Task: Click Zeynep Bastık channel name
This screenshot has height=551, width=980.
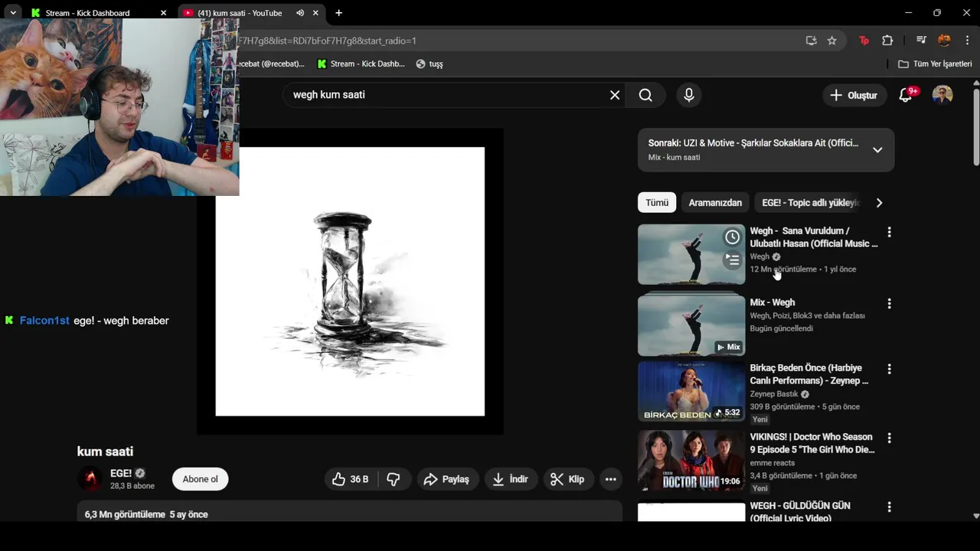Action: click(x=774, y=394)
